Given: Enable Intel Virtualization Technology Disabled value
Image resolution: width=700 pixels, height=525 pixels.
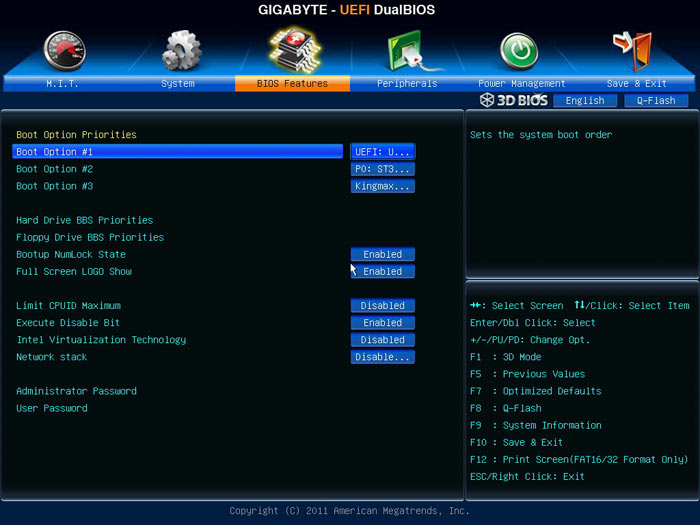Looking at the screenshot, I should click(383, 339).
